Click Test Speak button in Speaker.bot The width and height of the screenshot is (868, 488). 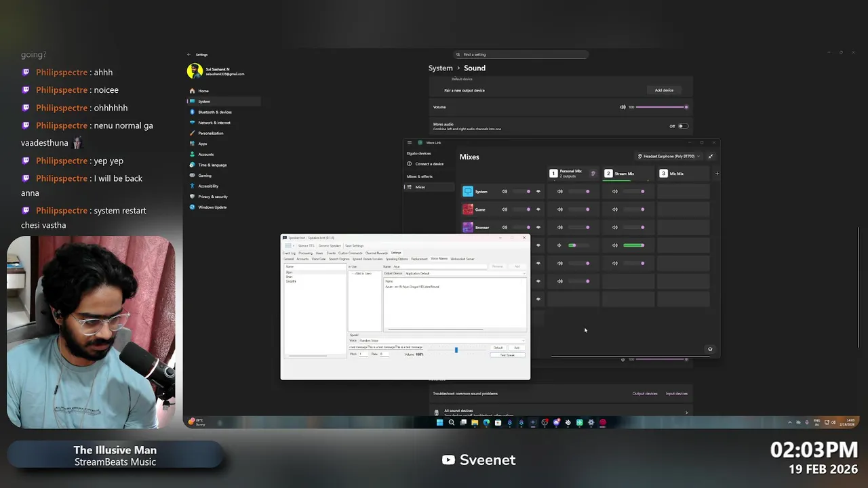coord(507,354)
